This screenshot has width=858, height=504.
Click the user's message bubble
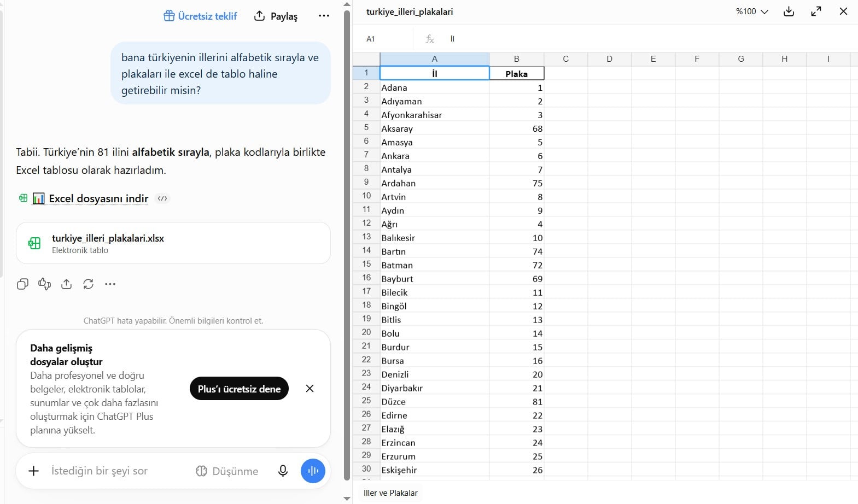tap(220, 73)
